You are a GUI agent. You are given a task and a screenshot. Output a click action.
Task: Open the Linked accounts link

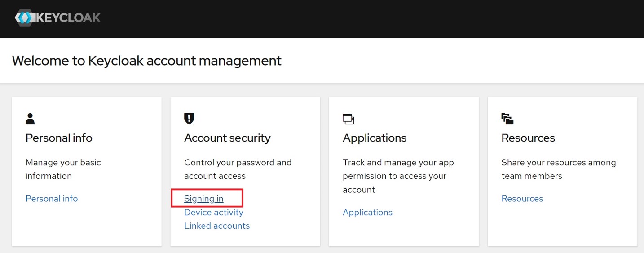click(x=216, y=226)
